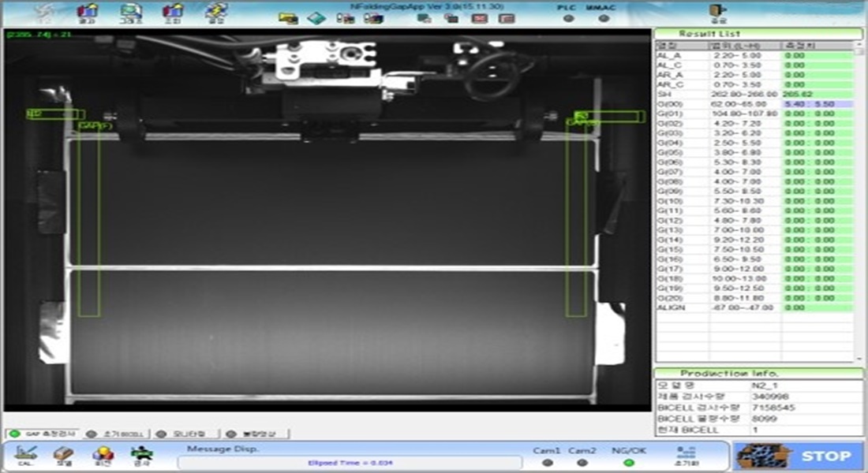The width and height of the screenshot is (868, 473).
Task: Click the red X icon in top toolbar
Action: (480, 18)
